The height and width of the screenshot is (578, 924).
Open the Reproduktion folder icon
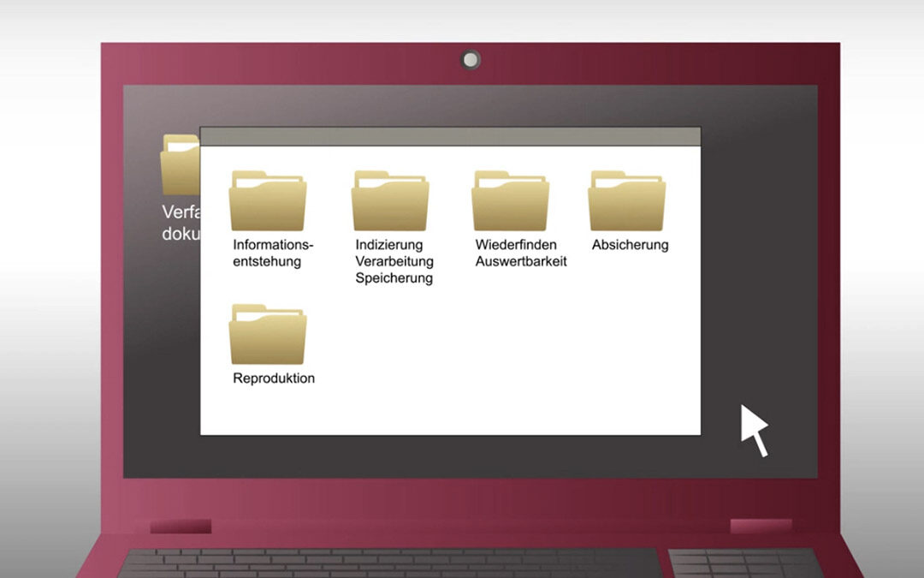click(x=268, y=334)
